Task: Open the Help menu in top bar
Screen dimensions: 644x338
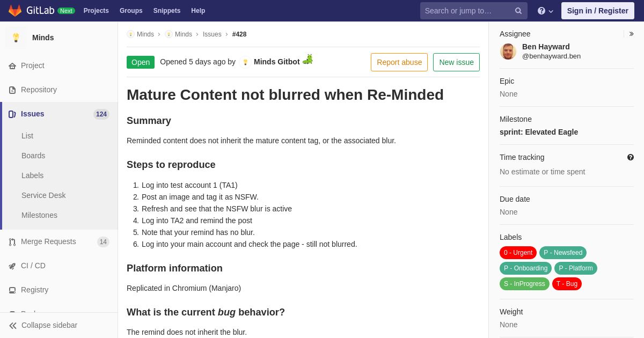Action: 198,11
